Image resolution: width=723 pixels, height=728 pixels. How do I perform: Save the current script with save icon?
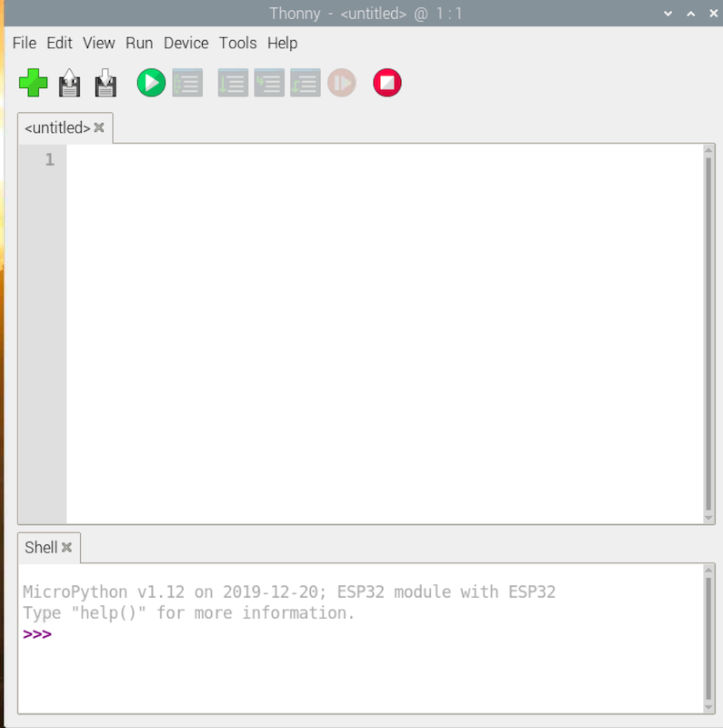pos(105,83)
